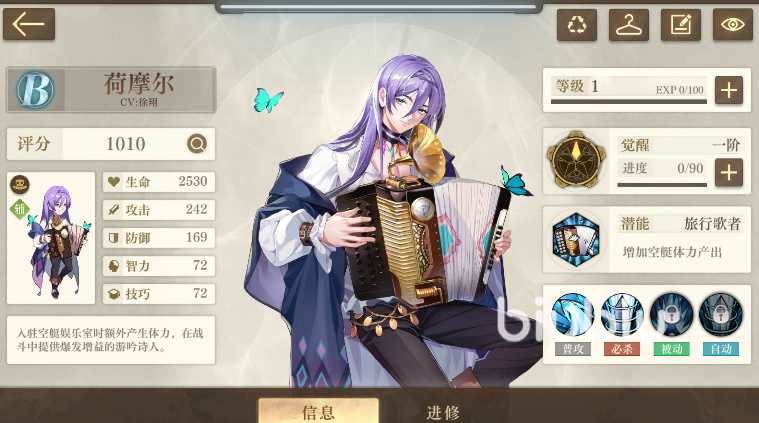Toggle the eye view icon
Viewport: 759px width, 423px height.
click(732, 24)
